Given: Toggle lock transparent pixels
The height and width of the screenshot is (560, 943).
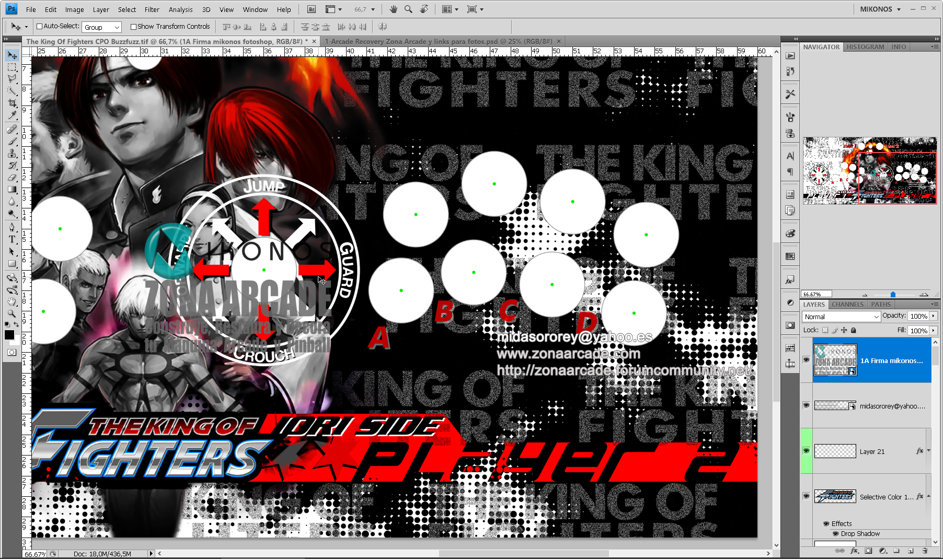Looking at the screenshot, I should click(x=825, y=330).
